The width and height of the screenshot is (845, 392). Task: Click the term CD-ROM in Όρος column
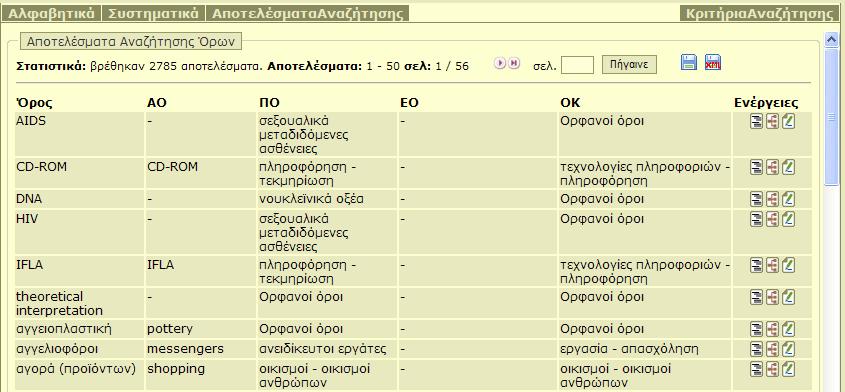[41, 167]
